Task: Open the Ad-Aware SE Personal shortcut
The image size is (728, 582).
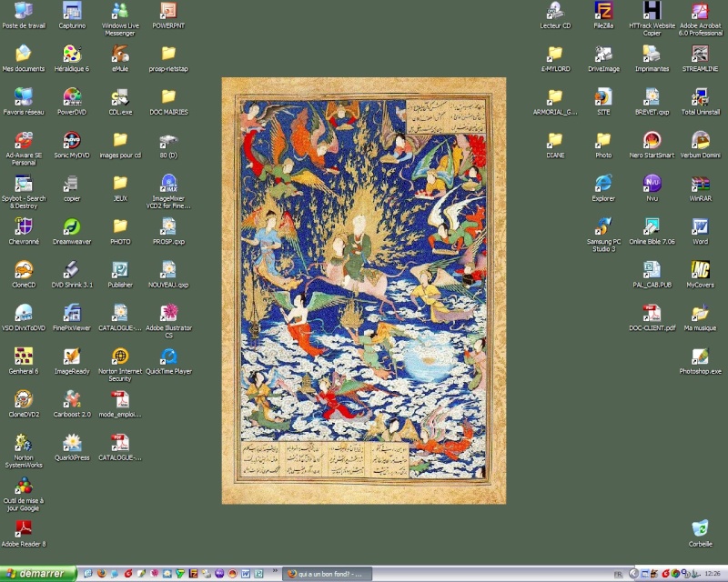Action: [x=24, y=148]
